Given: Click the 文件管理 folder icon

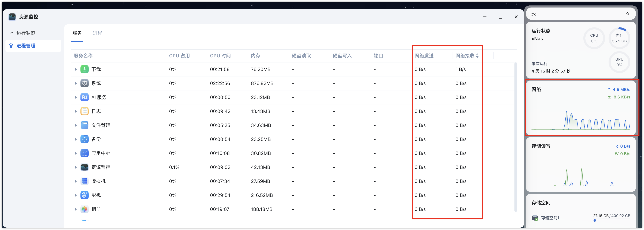Looking at the screenshot, I should pyautogui.click(x=85, y=125).
